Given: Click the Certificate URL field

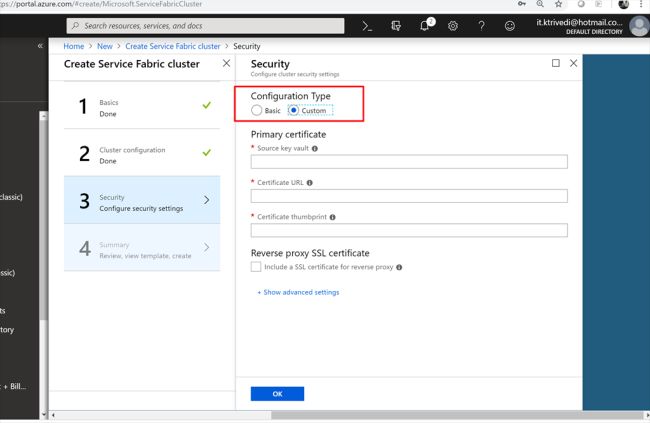Looking at the screenshot, I should (x=409, y=196).
